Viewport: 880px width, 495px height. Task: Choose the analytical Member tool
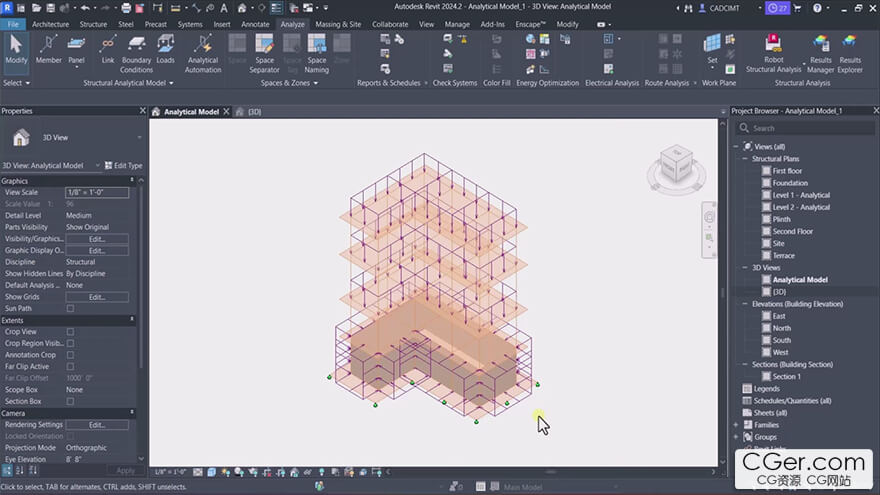(x=48, y=49)
